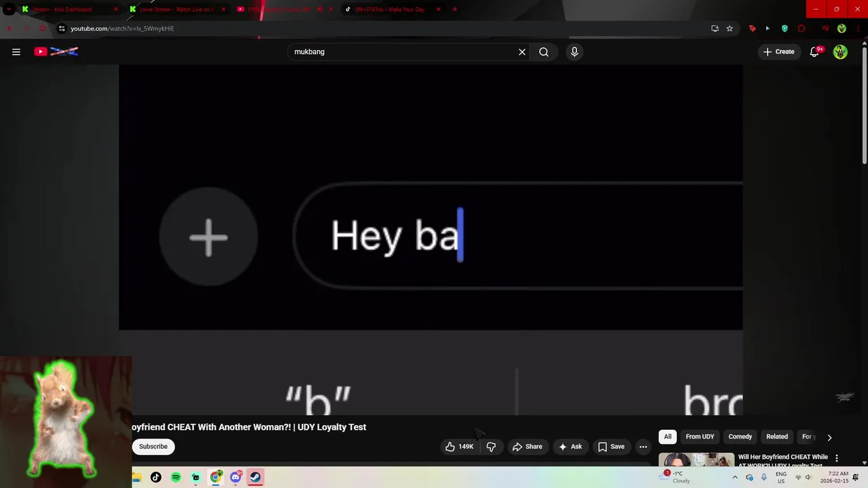Bookmark this page with star icon
868x488 pixels.
[730, 28]
